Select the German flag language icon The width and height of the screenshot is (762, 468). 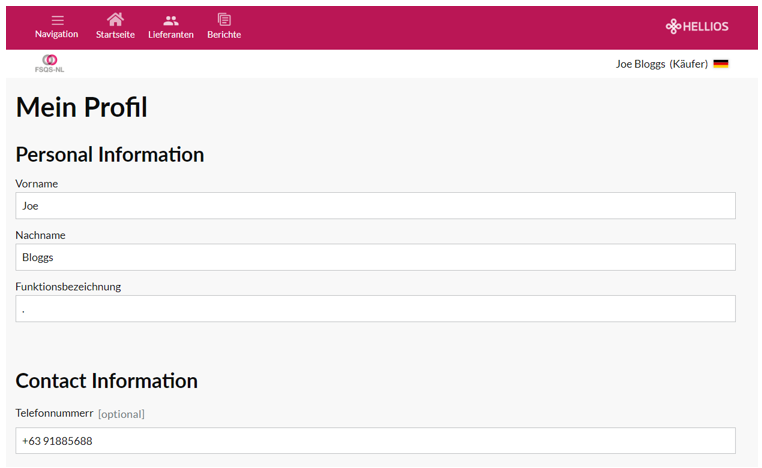[x=721, y=64]
